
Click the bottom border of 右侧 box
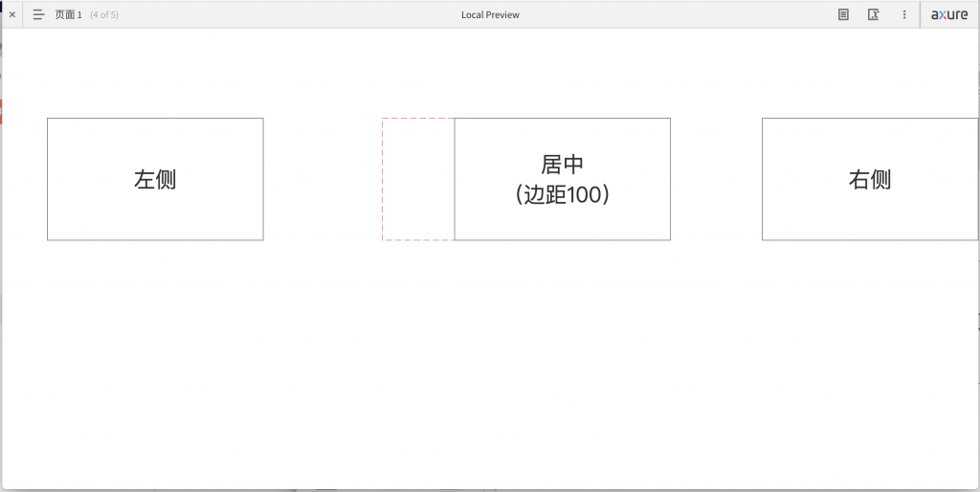pyautogui.click(x=869, y=239)
